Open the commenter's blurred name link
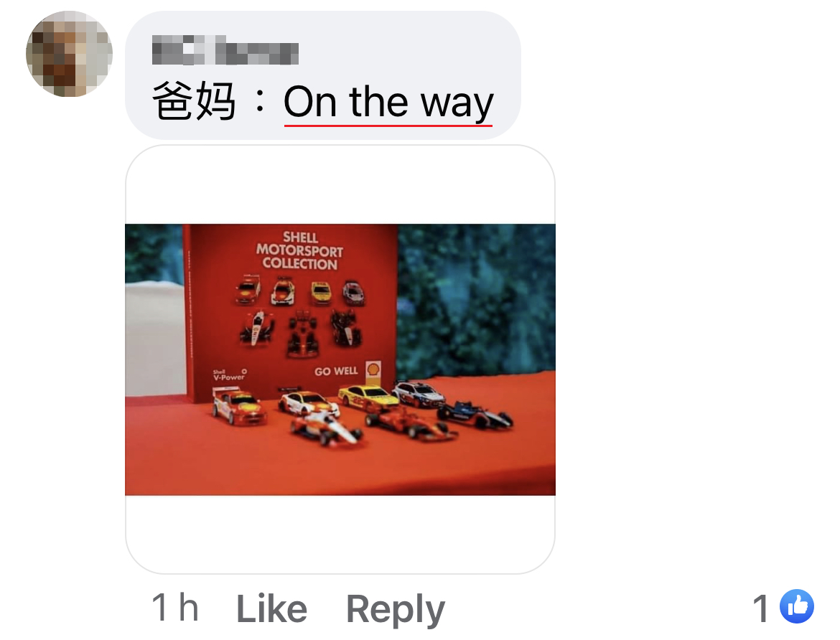Image resolution: width=840 pixels, height=640 pixels. (x=225, y=50)
